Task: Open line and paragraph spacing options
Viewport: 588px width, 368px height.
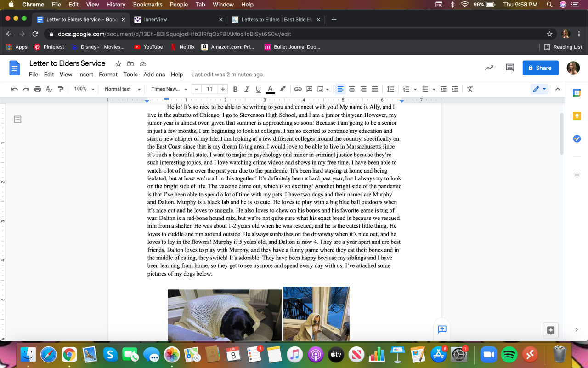Action: (390, 89)
